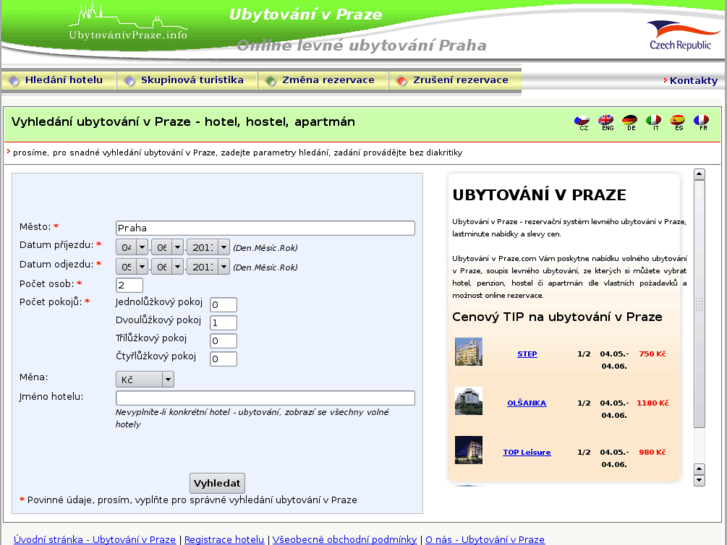
Task: Open the STEP hotel link
Action: point(527,354)
